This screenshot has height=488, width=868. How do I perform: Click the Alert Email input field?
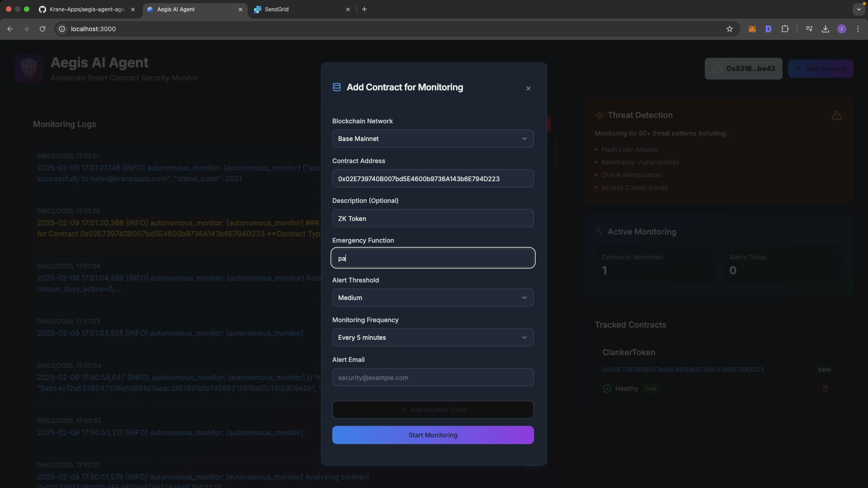[x=433, y=377]
